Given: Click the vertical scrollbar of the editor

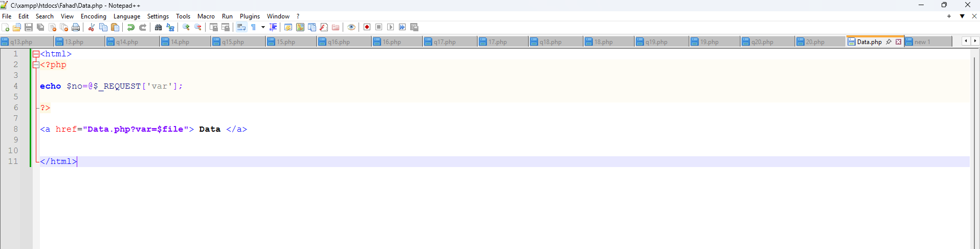Looking at the screenshot, I should coord(974,154).
